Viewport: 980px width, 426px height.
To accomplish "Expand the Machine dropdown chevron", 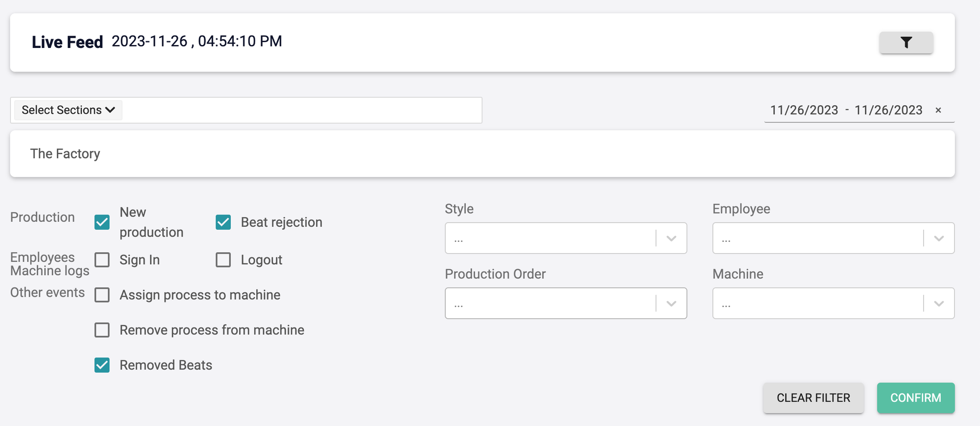I will coord(939,304).
